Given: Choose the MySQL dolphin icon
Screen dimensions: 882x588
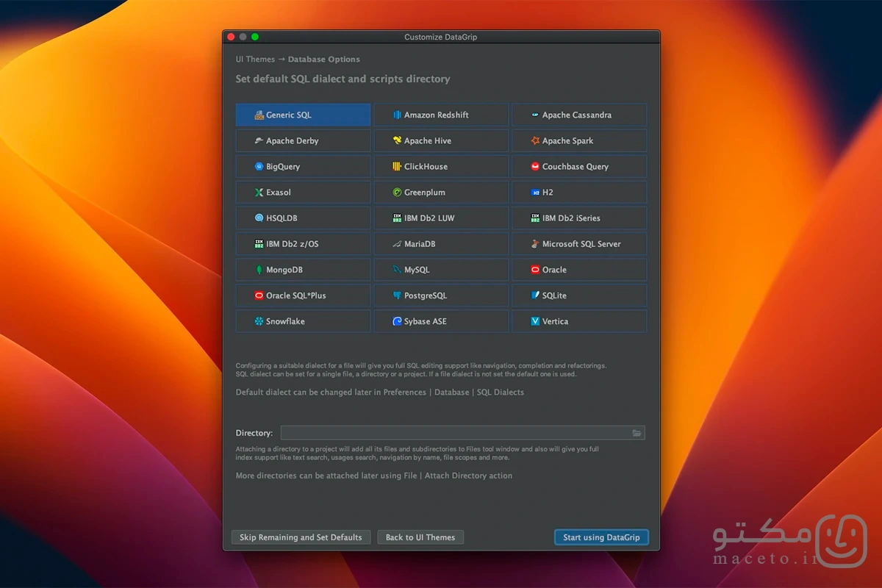Looking at the screenshot, I should coord(397,270).
